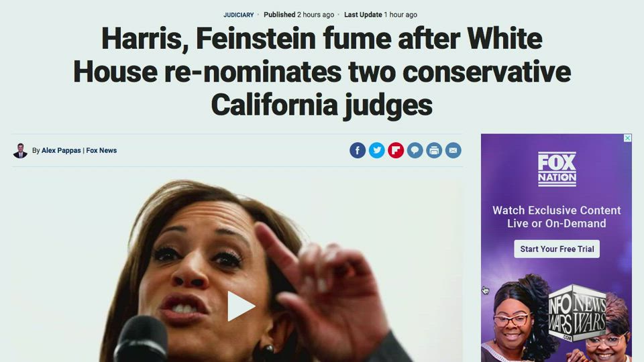Click the author's avatar photo
The image size is (644, 362).
20,151
